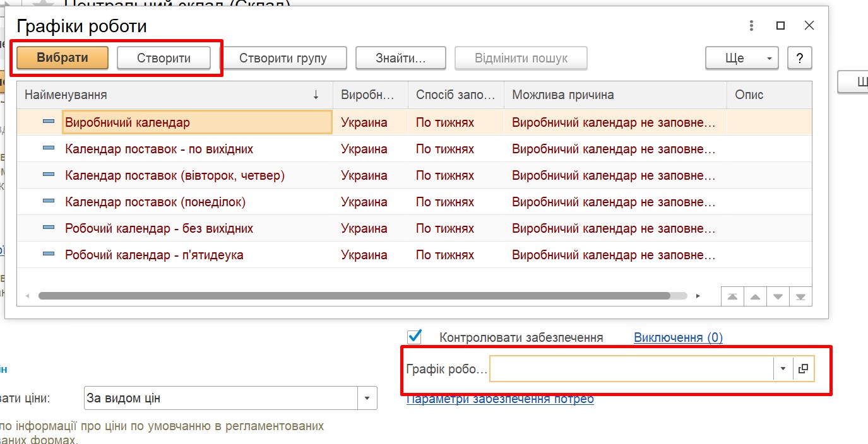Click Украина cell in Виробничий календар row
Image resolution: width=868 pixels, height=444 pixels.
point(371,122)
